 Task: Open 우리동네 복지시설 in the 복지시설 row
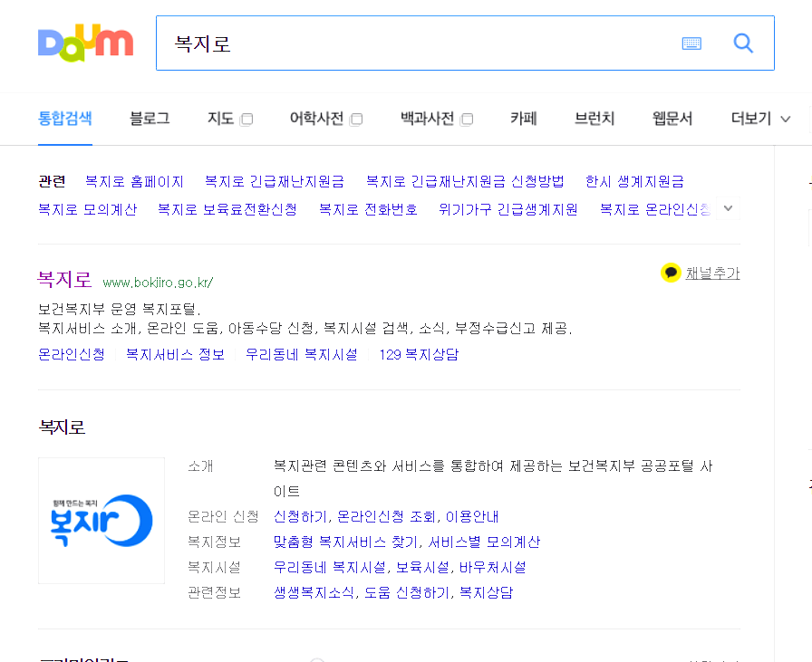[x=330, y=567]
